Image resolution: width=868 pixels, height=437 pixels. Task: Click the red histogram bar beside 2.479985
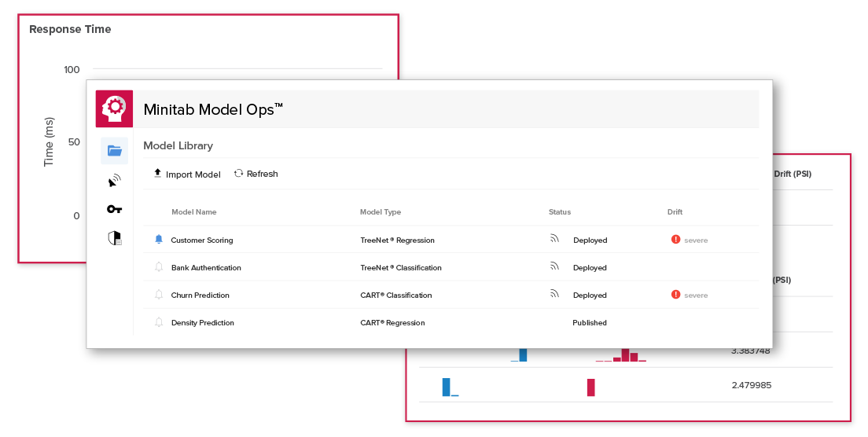(591, 387)
